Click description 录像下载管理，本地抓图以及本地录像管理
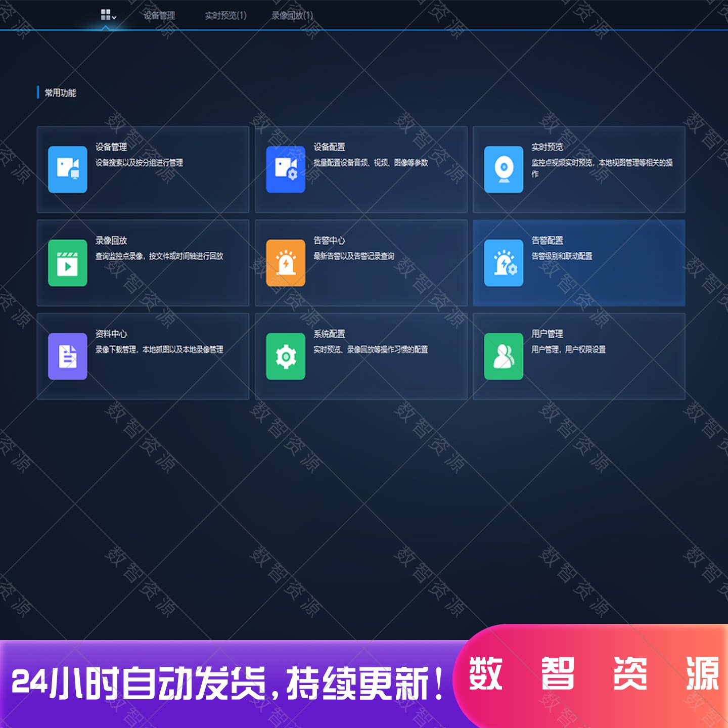The image size is (728, 728). click(x=159, y=350)
